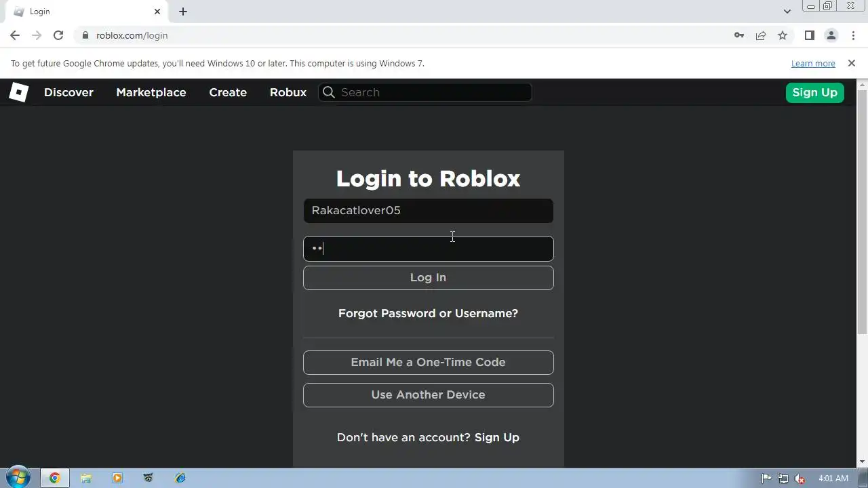The image size is (868, 488).
Task: Open the saved passwords key icon
Action: point(739,35)
